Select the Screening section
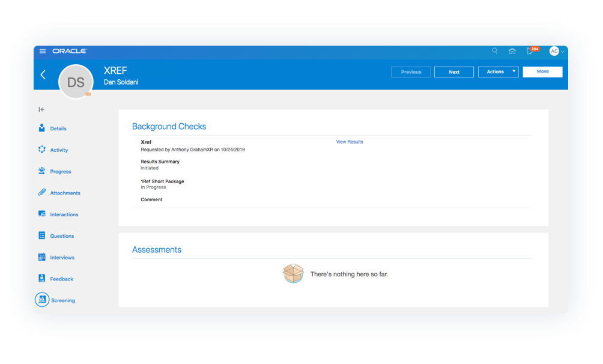Image resolution: width=603 pixels, height=364 pixels. pyautogui.click(x=63, y=300)
